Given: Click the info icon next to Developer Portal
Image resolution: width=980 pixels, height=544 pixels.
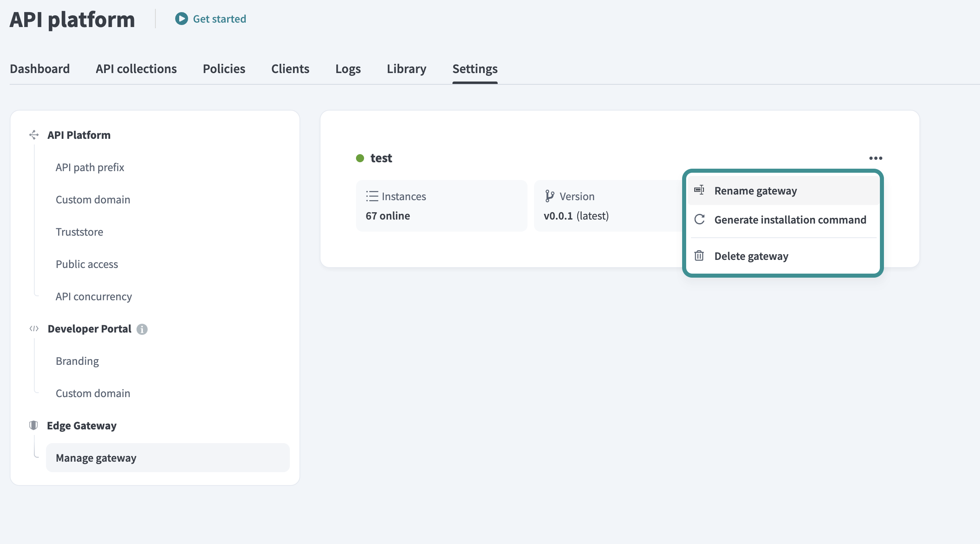Looking at the screenshot, I should click(142, 329).
